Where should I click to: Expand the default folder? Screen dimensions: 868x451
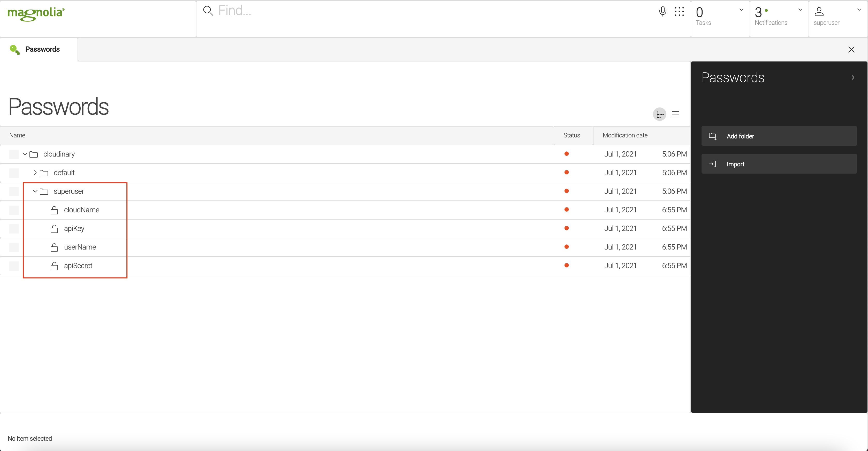pyautogui.click(x=35, y=173)
